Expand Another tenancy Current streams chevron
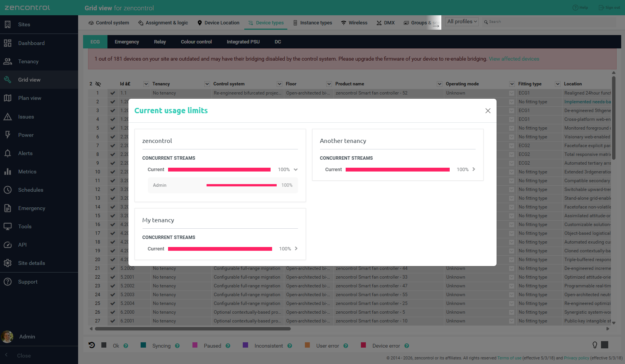The height and width of the screenshot is (364, 625). (474, 169)
